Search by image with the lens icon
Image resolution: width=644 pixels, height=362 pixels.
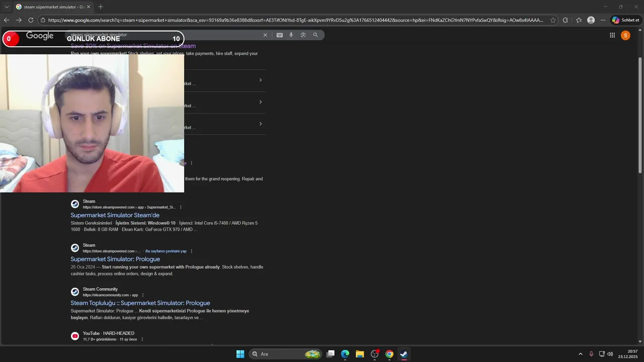coord(303,35)
